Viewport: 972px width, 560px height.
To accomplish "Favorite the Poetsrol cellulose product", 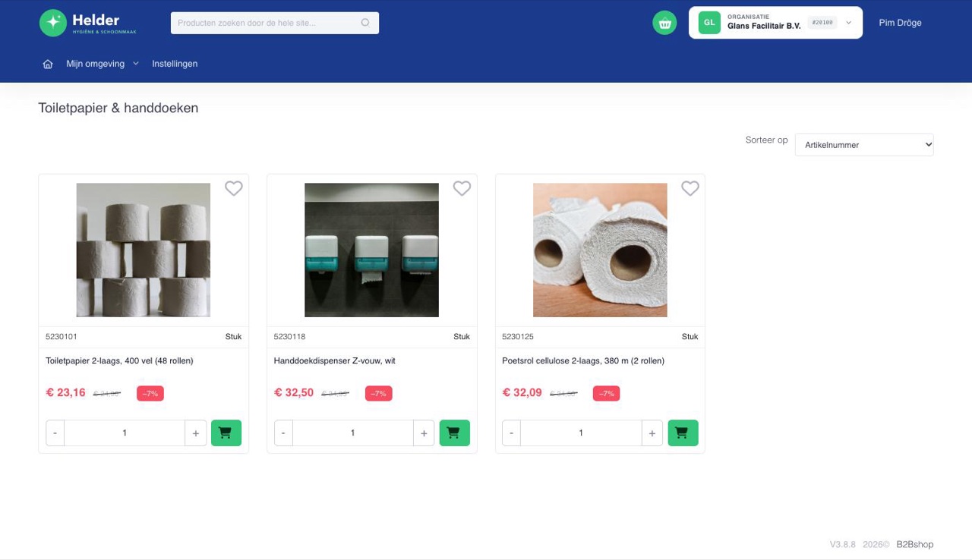I will [690, 188].
